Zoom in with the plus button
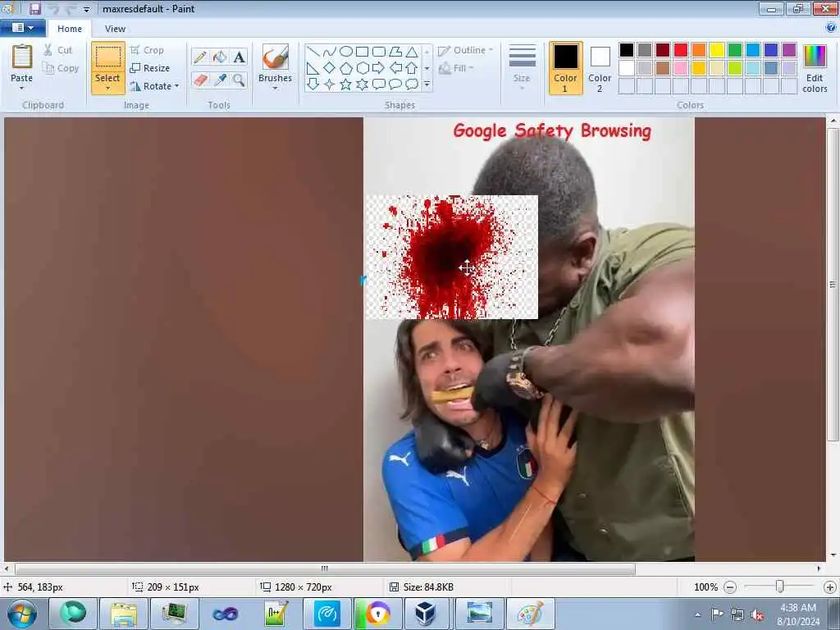This screenshot has width=840, height=630. click(x=830, y=587)
